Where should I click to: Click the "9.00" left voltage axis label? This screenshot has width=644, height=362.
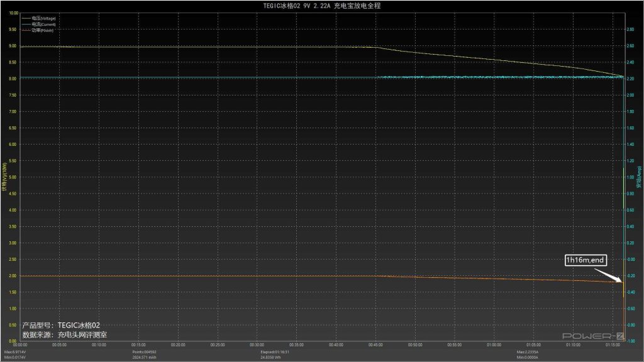[13, 46]
